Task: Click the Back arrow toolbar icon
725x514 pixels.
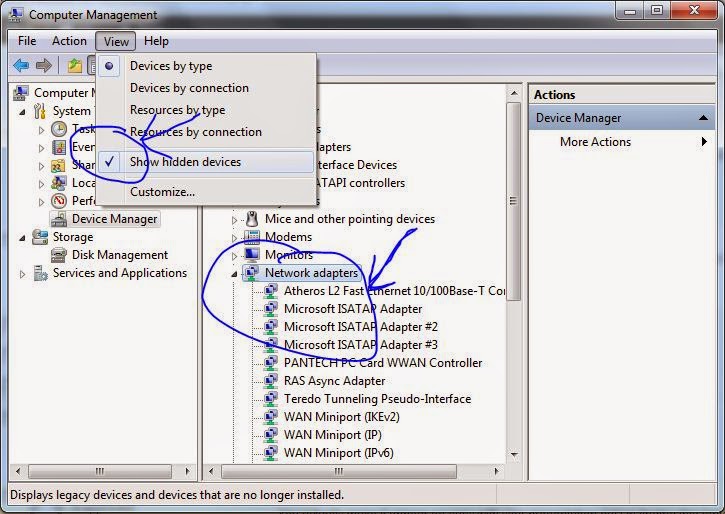Action: 21,66
